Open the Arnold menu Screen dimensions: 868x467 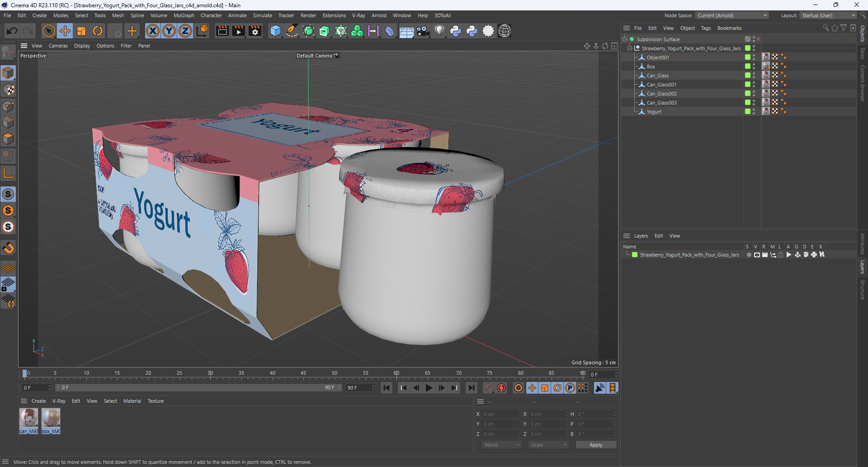379,15
